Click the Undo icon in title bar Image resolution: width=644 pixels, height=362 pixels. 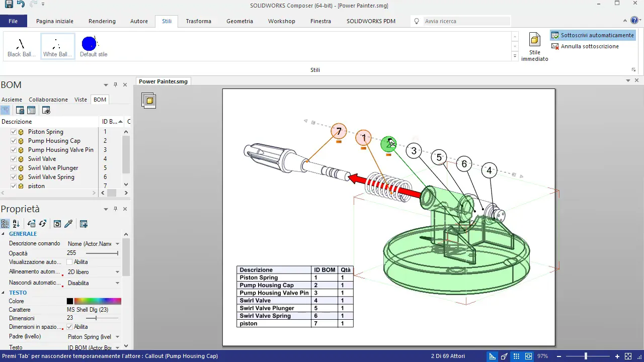(x=21, y=5)
